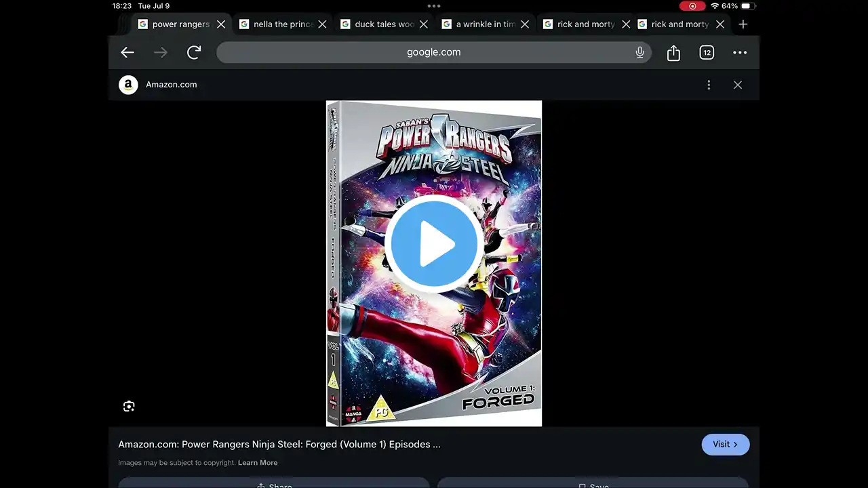Tap the Amazon.com source name
This screenshot has width=868, height=488.
click(172, 85)
